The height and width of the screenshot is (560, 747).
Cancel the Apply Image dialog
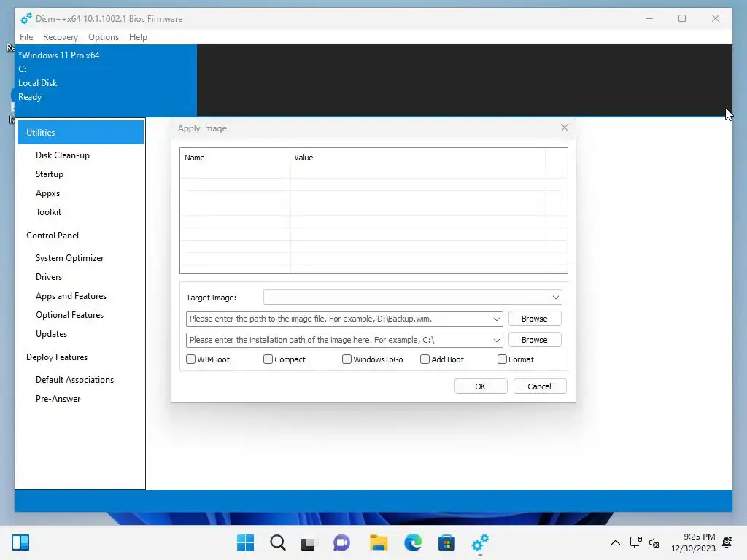coord(540,386)
